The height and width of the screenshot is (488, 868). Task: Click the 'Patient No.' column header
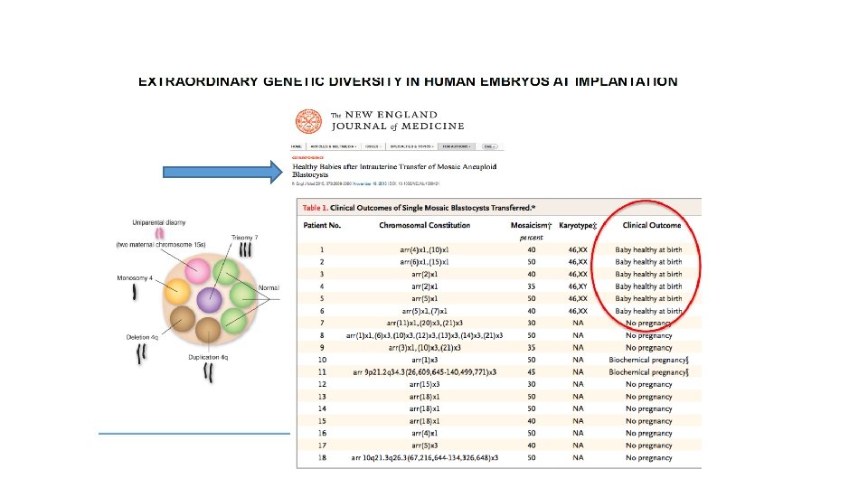322,225
